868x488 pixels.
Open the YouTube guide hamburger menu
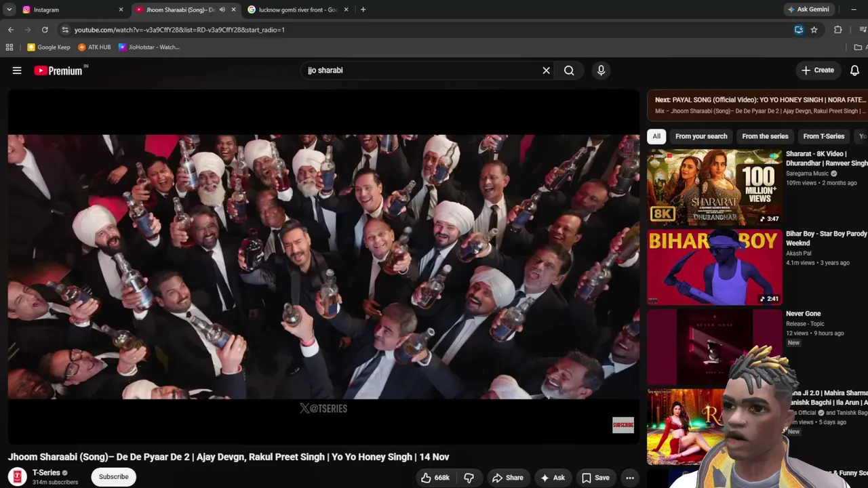click(17, 70)
